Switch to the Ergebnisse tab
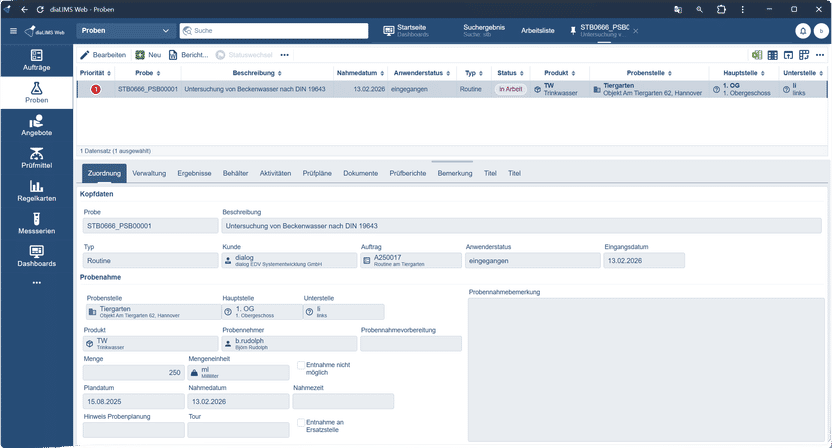The image size is (832, 448). tap(194, 173)
